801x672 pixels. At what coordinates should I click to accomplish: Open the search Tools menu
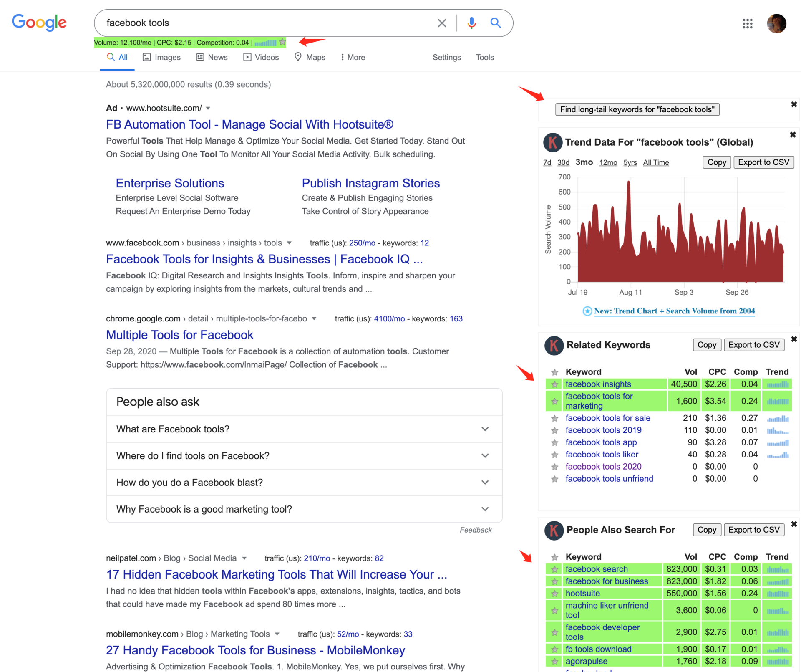click(485, 57)
